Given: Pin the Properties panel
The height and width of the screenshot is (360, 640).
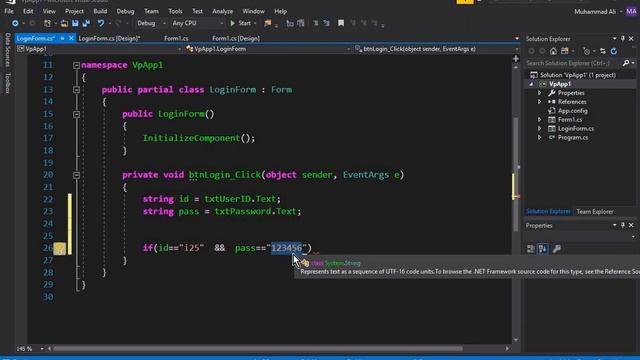Looking at the screenshot, I should pyautogui.click(x=623, y=225).
